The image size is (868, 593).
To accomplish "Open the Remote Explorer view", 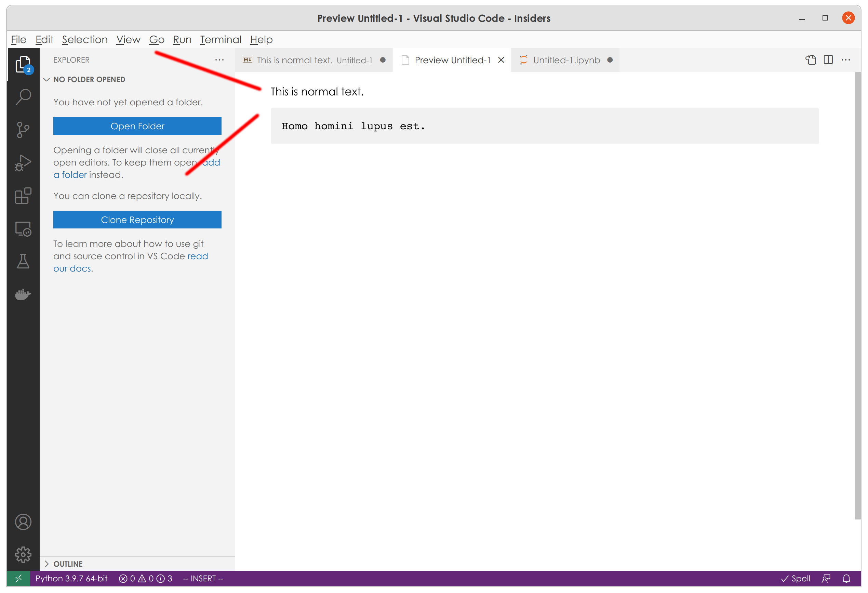I will pyautogui.click(x=23, y=229).
